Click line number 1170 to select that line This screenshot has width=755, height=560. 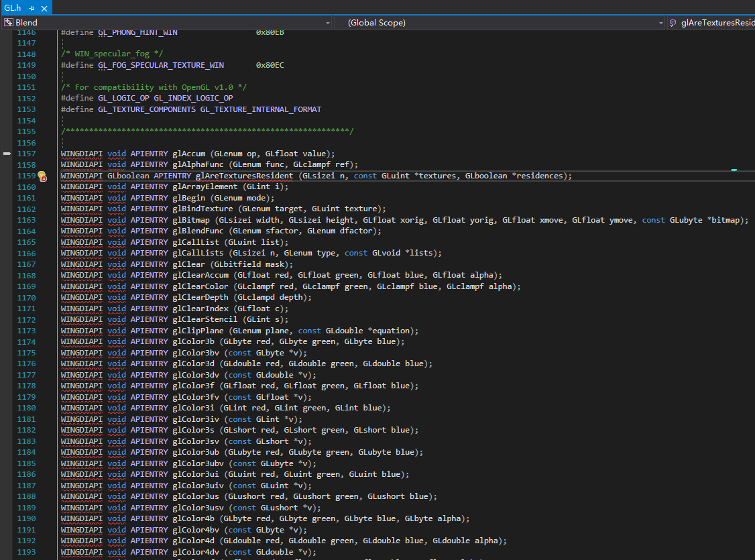[25, 297]
